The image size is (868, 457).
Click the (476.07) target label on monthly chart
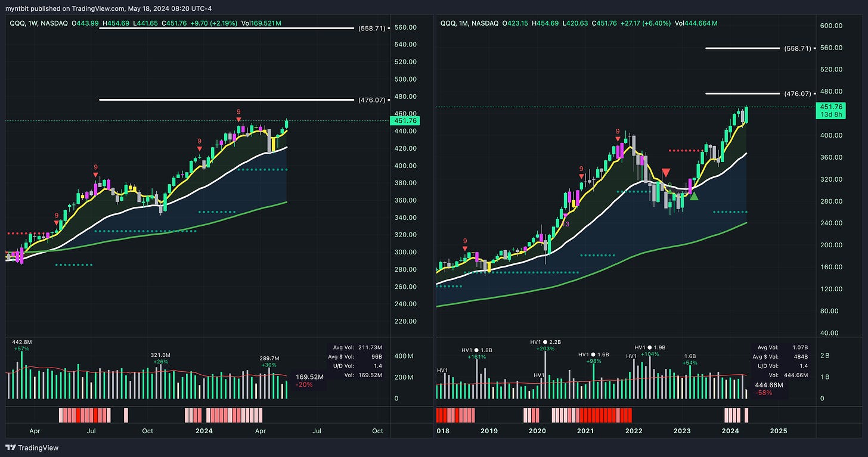tap(797, 94)
